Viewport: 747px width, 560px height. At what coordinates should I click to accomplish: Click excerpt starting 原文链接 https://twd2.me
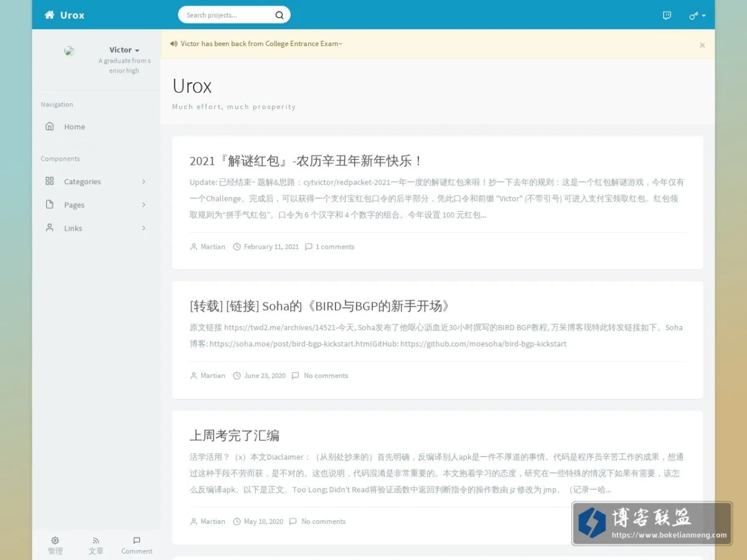point(436,335)
